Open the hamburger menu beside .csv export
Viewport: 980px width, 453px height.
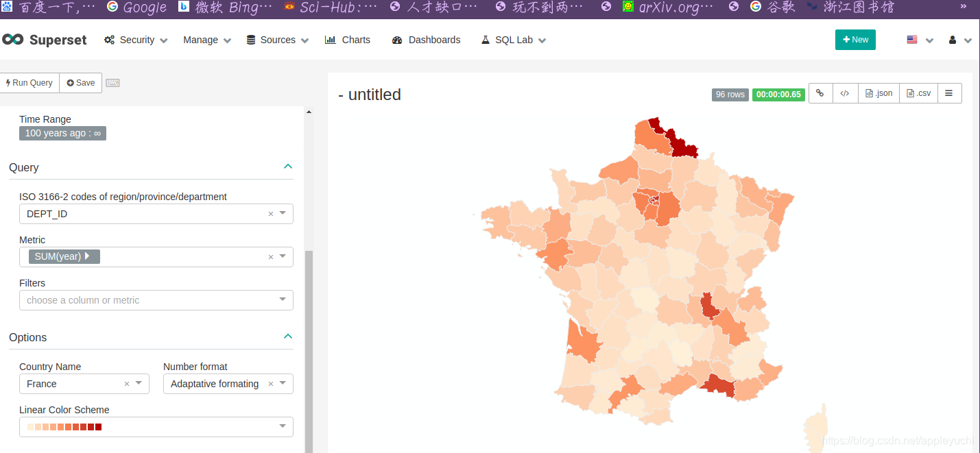pyautogui.click(x=950, y=93)
